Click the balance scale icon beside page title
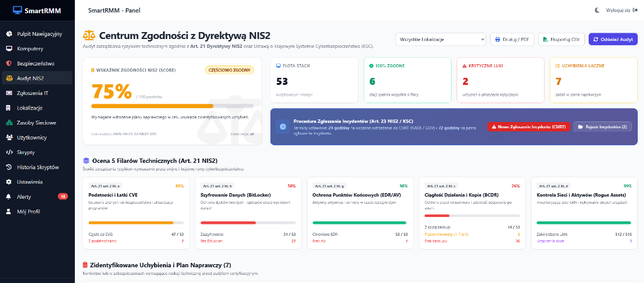The width and height of the screenshot is (644, 283). [x=89, y=36]
